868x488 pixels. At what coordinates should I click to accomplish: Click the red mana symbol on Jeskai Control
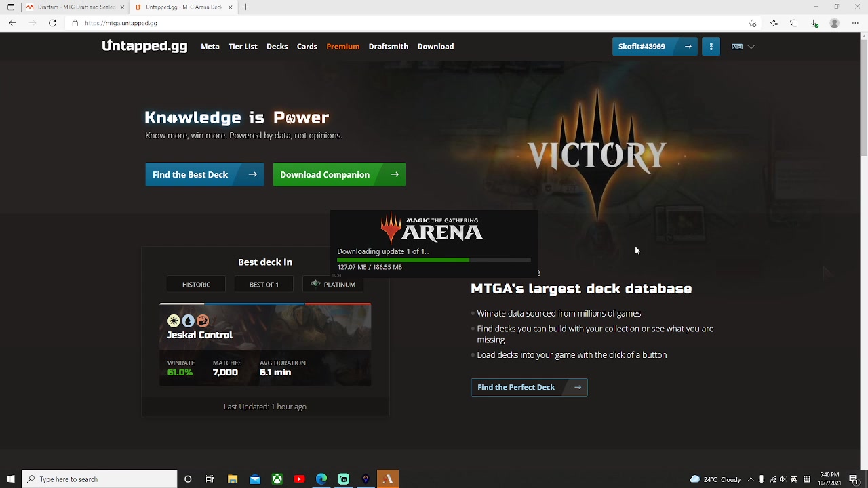pyautogui.click(x=202, y=321)
